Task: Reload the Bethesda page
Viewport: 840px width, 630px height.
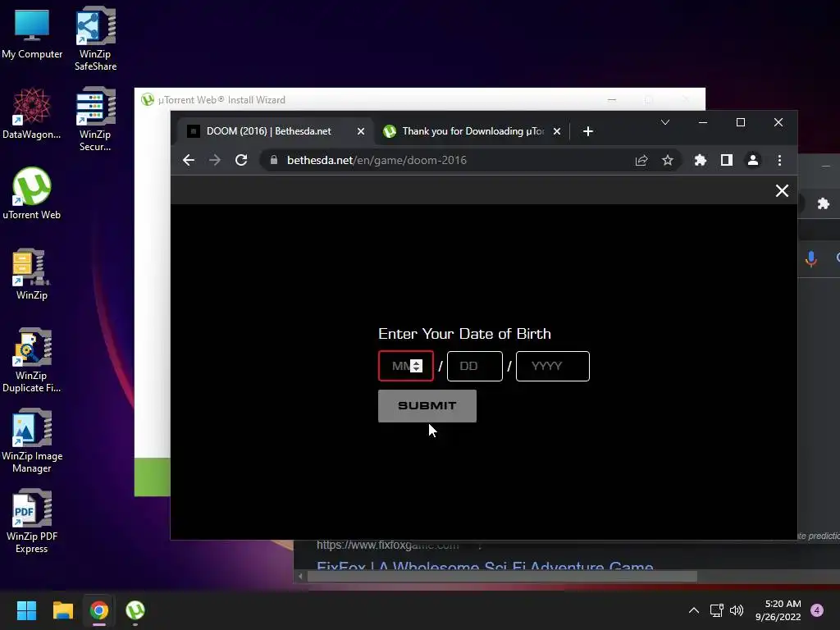Action: tap(241, 160)
